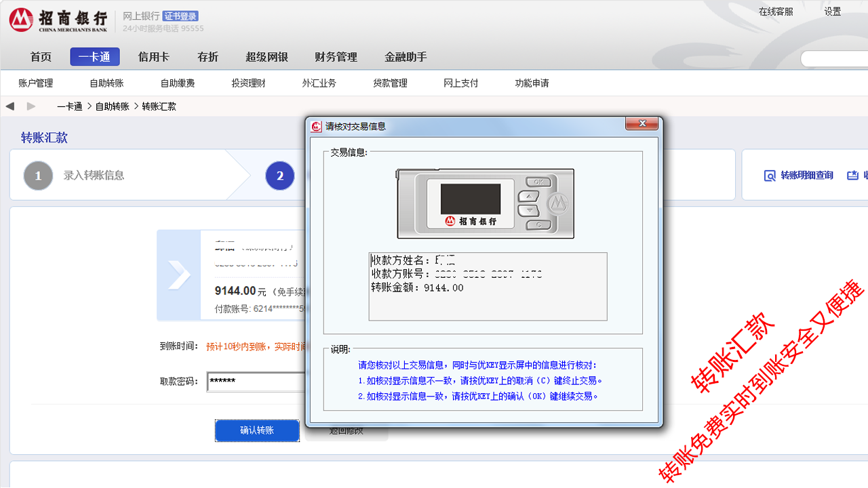Click 确认转账 to confirm the transfer
Screen dimensions: 868x488
[x=257, y=430]
